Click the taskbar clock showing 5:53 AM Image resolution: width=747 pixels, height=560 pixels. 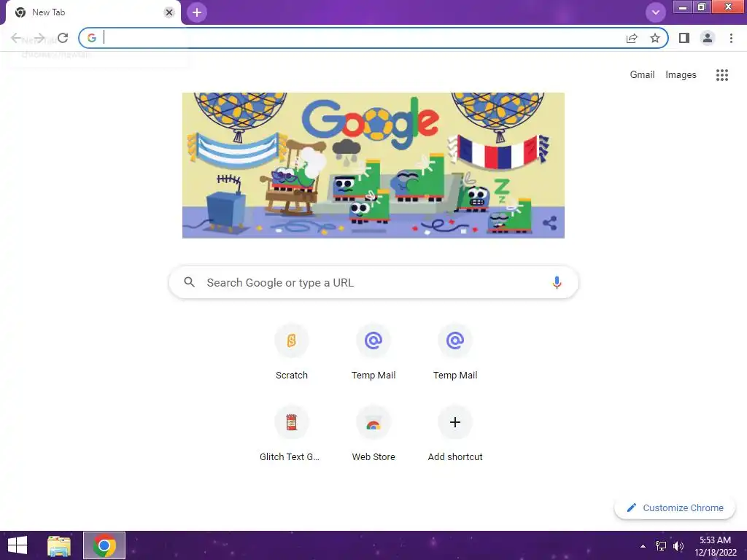point(715,545)
